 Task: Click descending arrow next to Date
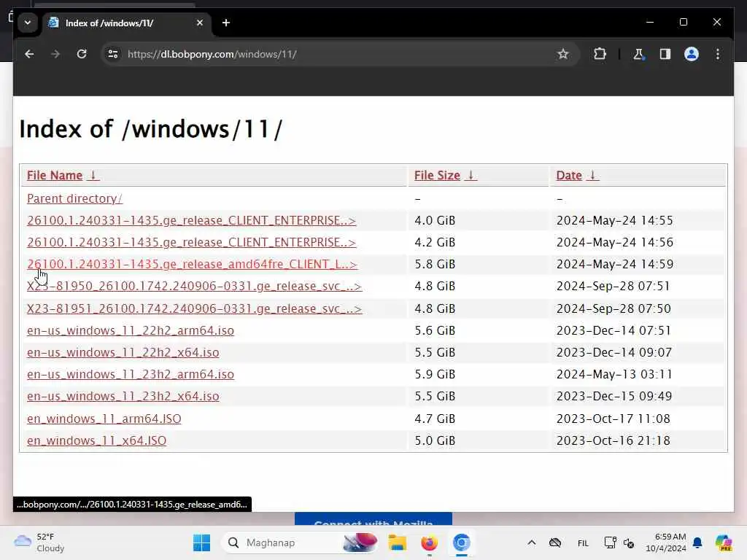592,175
